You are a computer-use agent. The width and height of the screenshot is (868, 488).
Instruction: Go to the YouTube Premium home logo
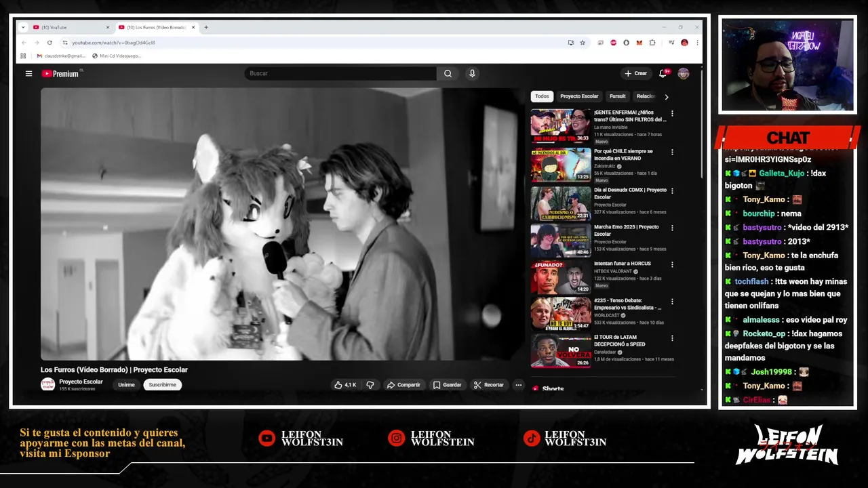coord(60,73)
